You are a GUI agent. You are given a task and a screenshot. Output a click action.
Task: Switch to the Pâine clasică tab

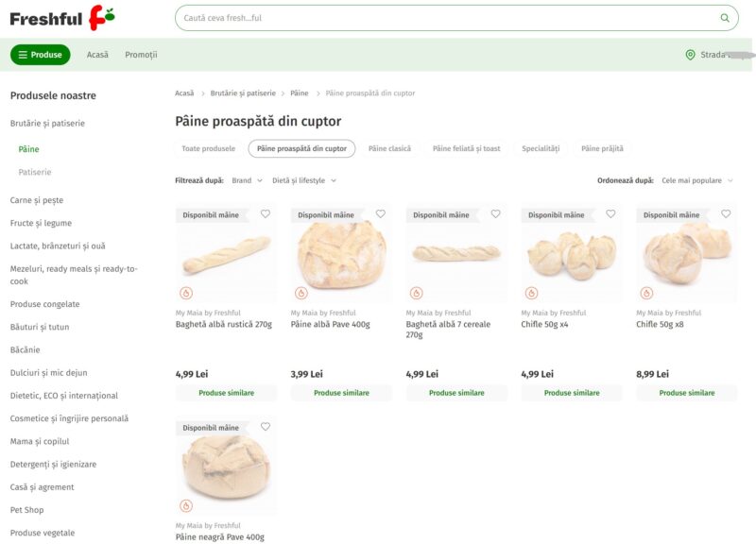tap(389, 148)
